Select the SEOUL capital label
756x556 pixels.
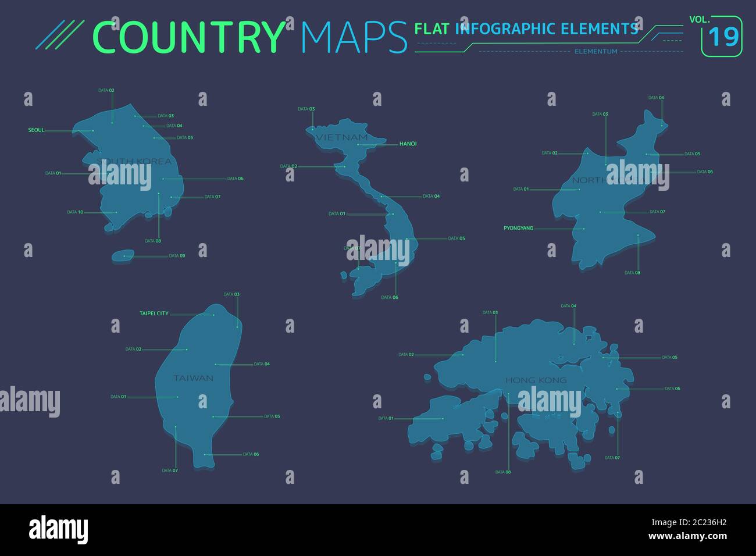pyautogui.click(x=36, y=130)
